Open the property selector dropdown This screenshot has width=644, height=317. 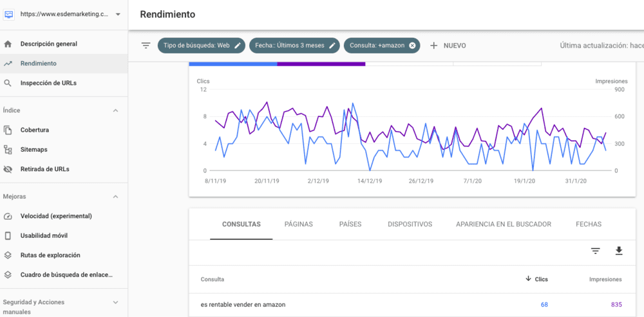pos(118,14)
